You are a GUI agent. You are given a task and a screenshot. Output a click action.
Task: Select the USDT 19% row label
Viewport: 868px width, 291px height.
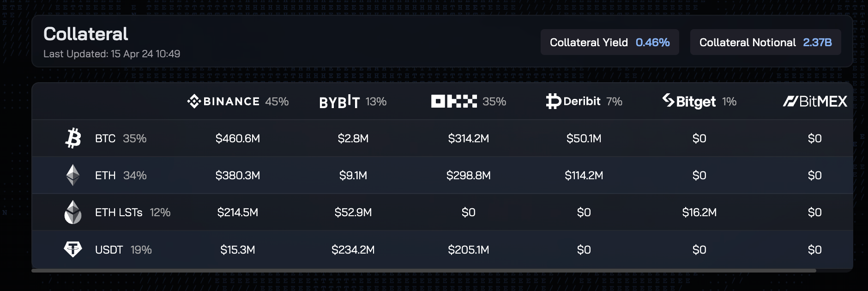click(123, 249)
